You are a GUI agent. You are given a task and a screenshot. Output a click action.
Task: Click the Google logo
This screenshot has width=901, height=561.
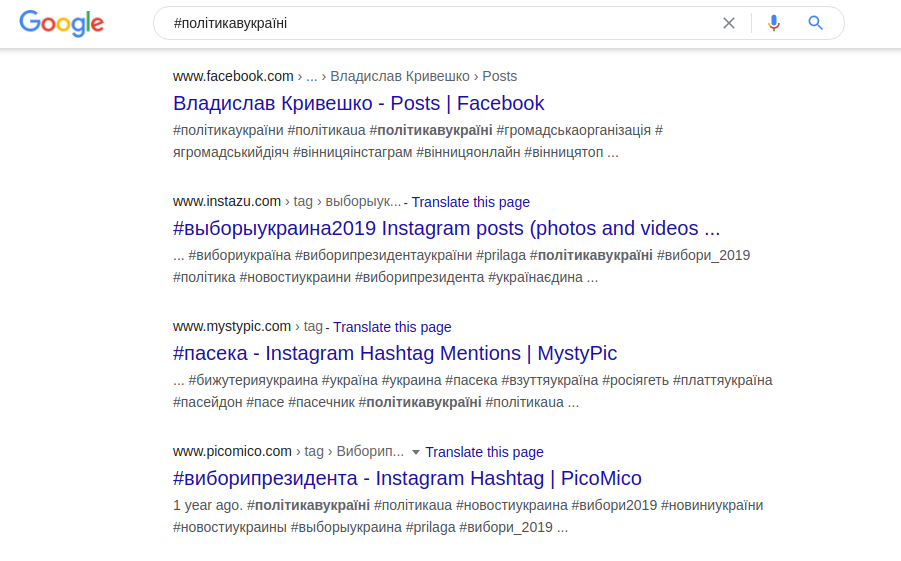(61, 24)
